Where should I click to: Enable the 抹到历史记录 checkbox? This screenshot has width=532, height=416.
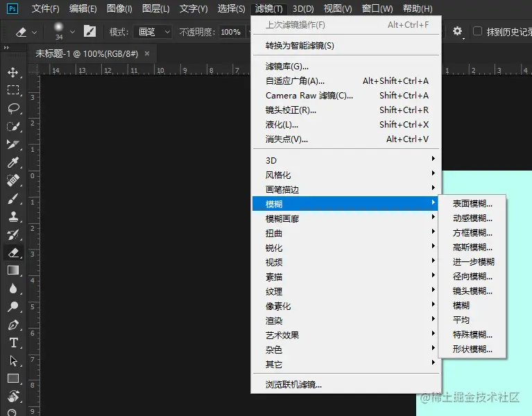coord(477,31)
